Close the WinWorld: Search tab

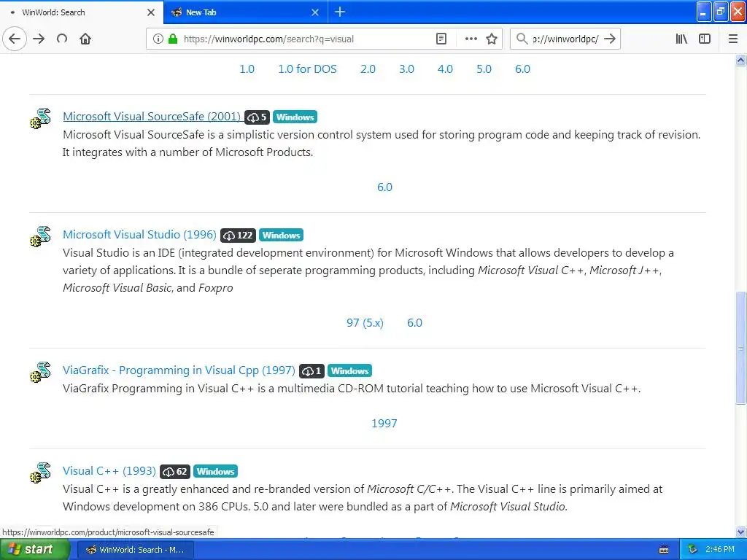point(151,12)
